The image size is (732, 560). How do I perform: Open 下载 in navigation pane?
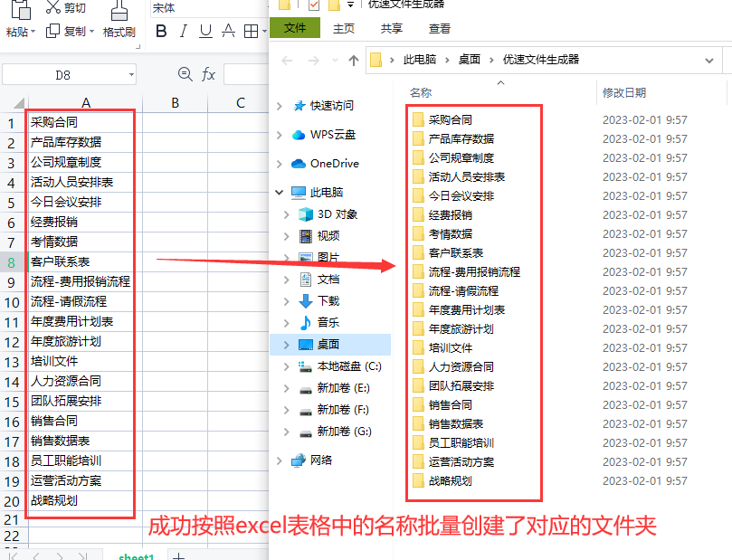328,301
